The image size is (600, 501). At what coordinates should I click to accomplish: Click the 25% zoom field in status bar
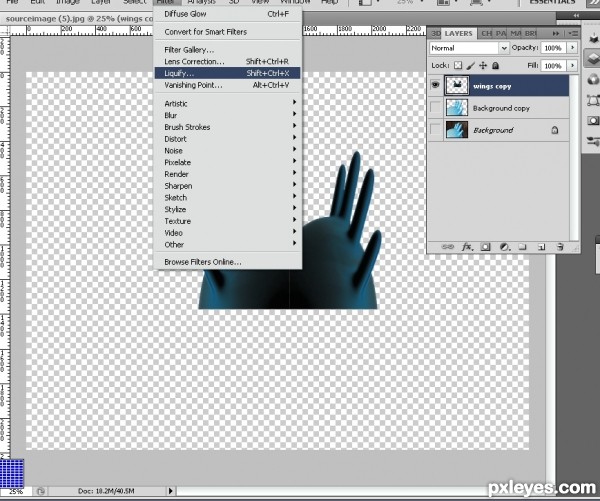(16, 491)
